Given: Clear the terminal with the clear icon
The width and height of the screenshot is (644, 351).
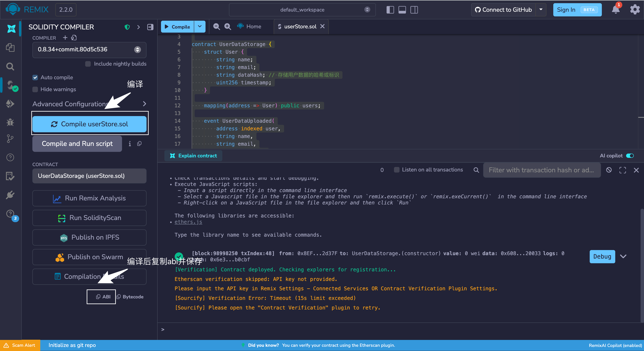Looking at the screenshot, I should (x=609, y=170).
